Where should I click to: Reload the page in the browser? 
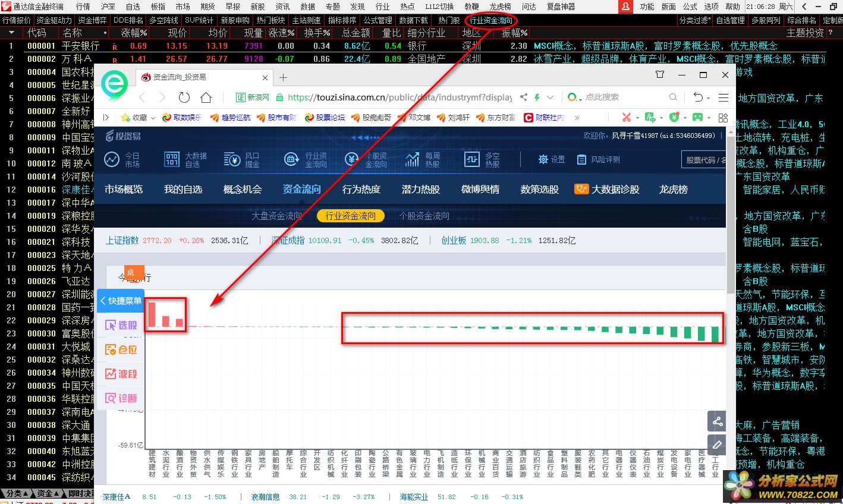coord(184,97)
